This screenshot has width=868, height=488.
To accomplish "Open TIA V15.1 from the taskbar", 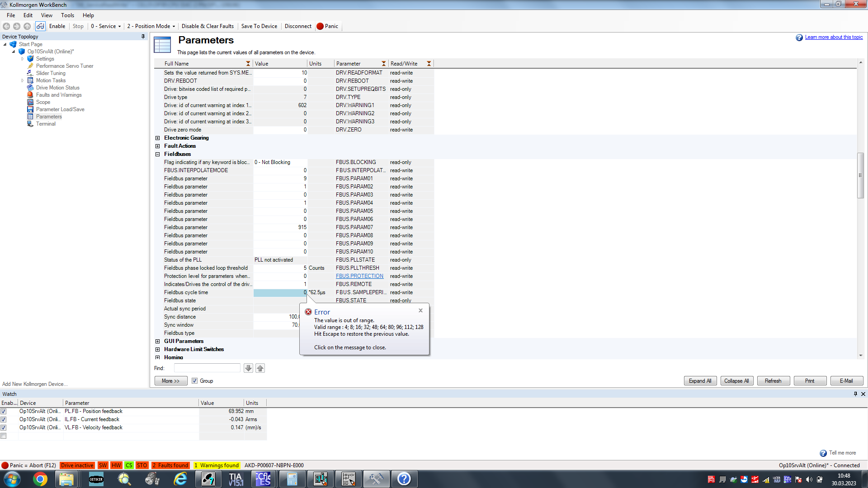I will coord(236,479).
